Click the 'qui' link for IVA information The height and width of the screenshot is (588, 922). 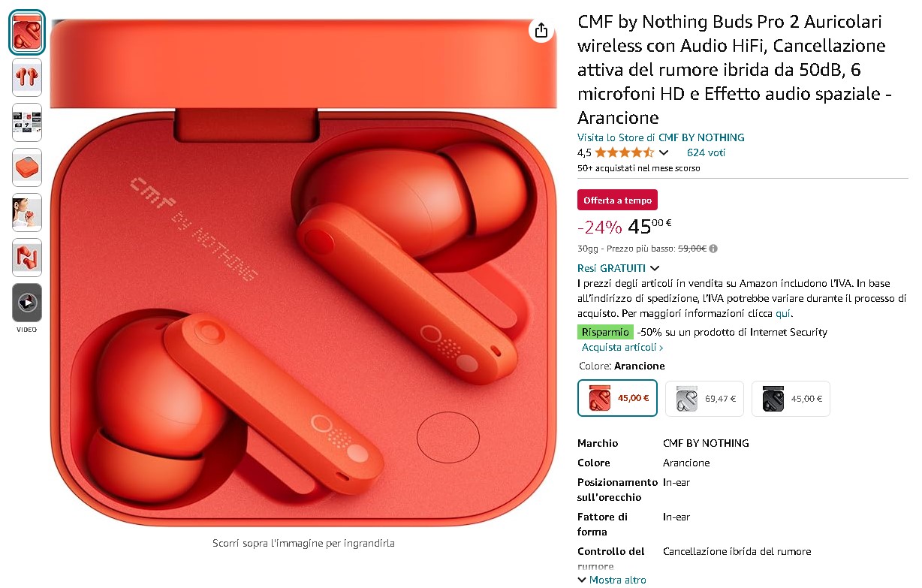point(782,313)
